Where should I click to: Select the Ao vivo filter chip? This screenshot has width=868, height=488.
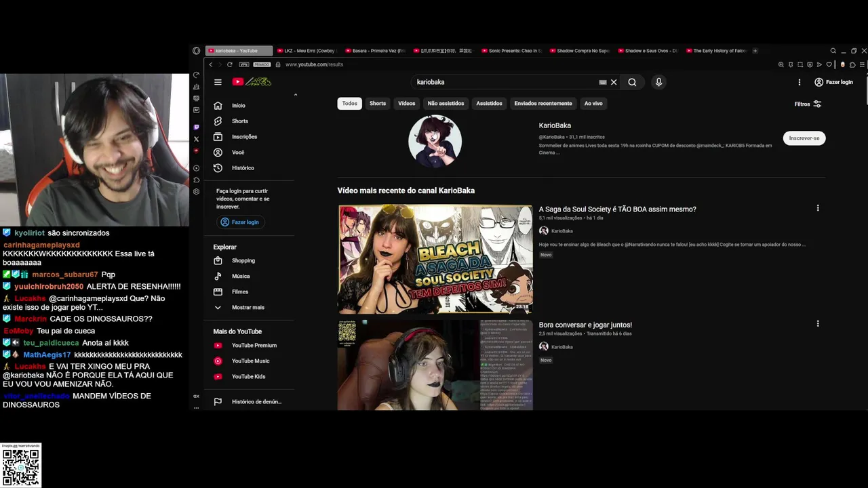593,104
